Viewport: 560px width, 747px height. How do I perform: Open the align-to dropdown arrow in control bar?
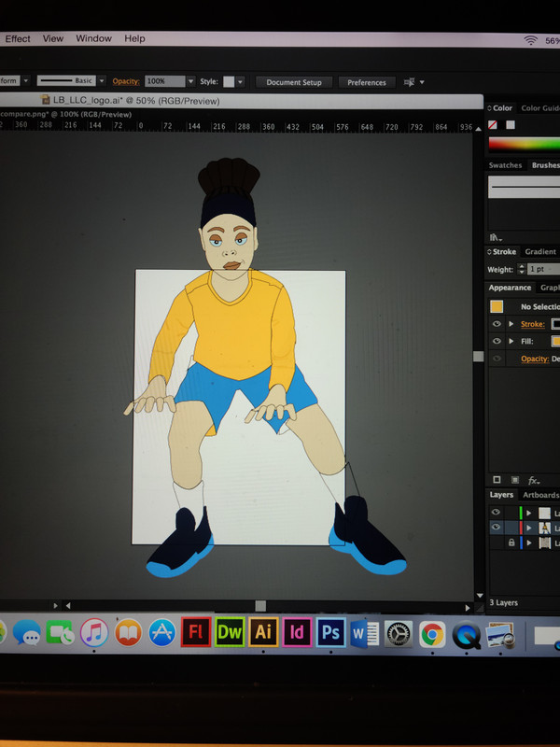(x=422, y=82)
